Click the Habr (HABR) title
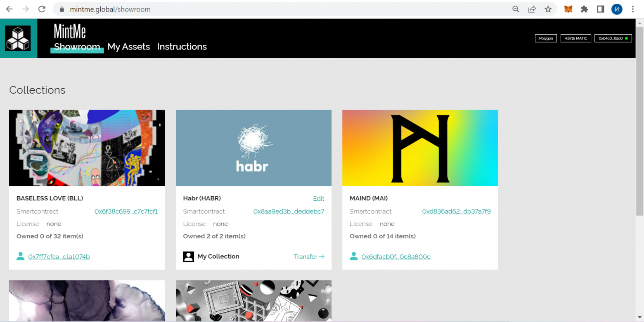This screenshot has height=322, width=644. click(x=202, y=198)
